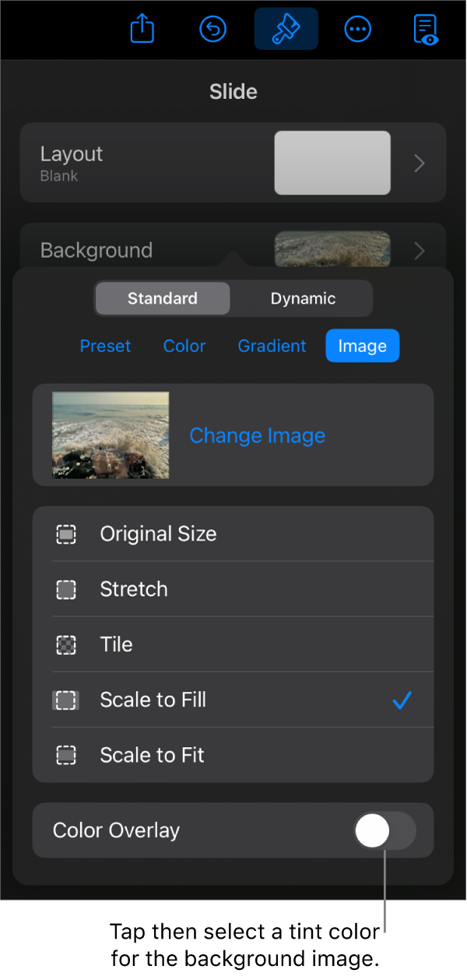Expand the Layout row chevron
Viewport: 467px width, 980px height.
click(420, 164)
